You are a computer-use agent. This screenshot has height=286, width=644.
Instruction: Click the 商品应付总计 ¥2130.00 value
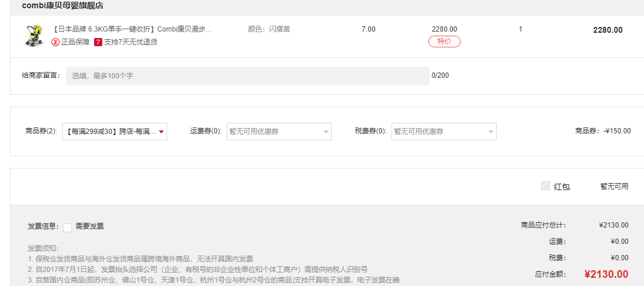[x=614, y=225]
